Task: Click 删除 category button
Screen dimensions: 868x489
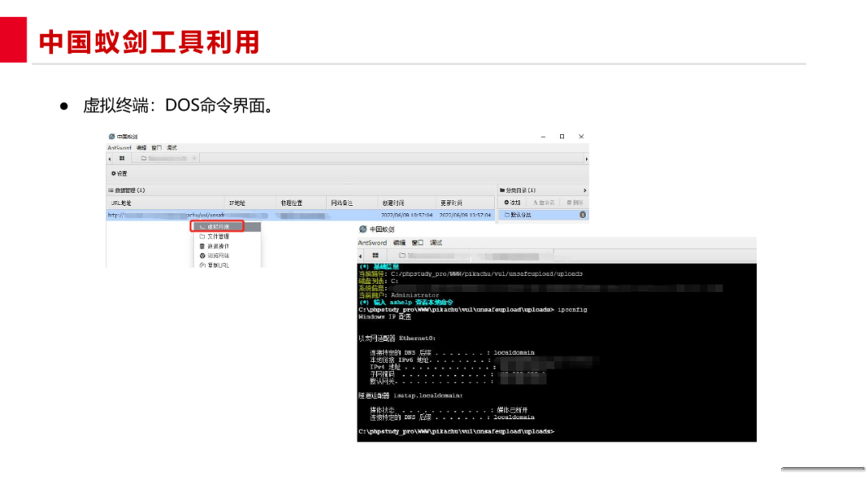Action: click(x=575, y=203)
